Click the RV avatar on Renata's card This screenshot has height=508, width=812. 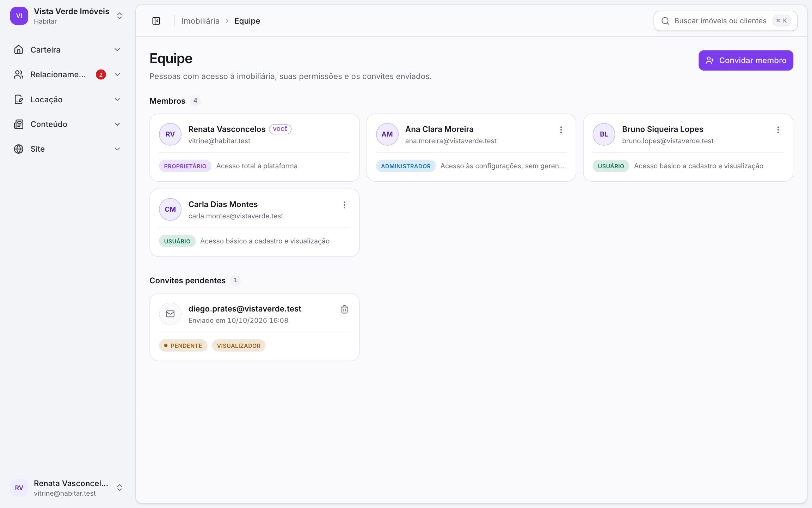point(170,134)
